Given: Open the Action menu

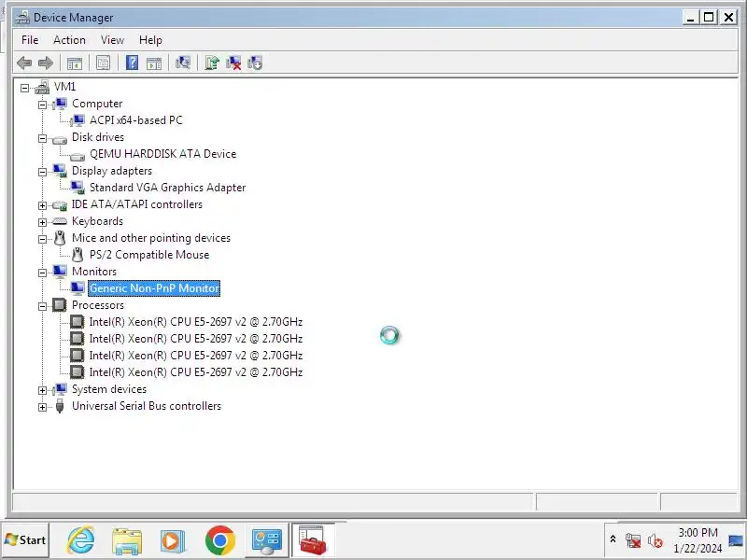Looking at the screenshot, I should click(69, 40).
